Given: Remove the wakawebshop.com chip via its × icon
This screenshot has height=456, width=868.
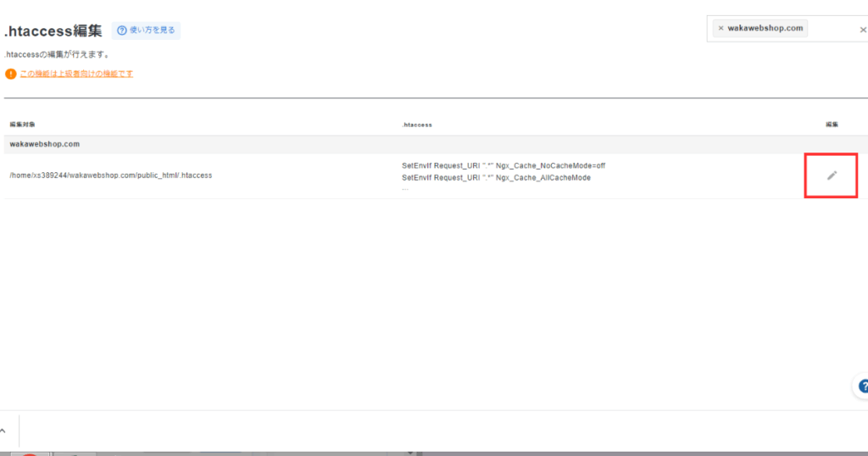Looking at the screenshot, I should tap(721, 28).
